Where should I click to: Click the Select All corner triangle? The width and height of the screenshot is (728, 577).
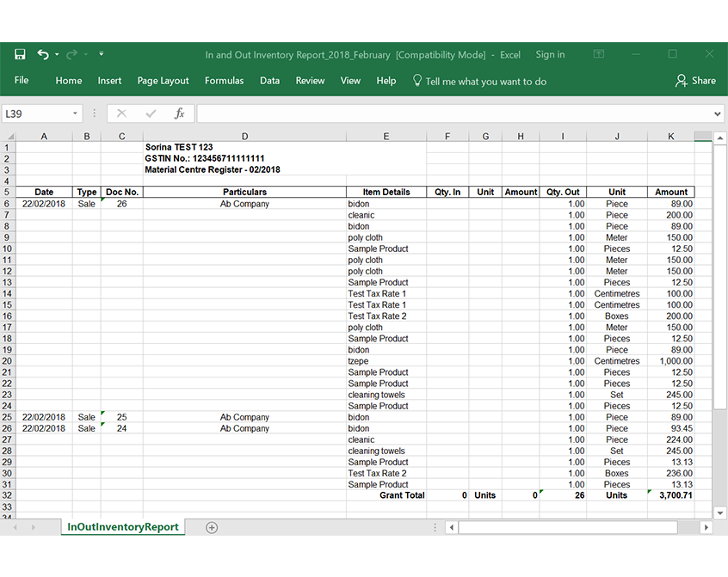pyautogui.click(x=9, y=136)
